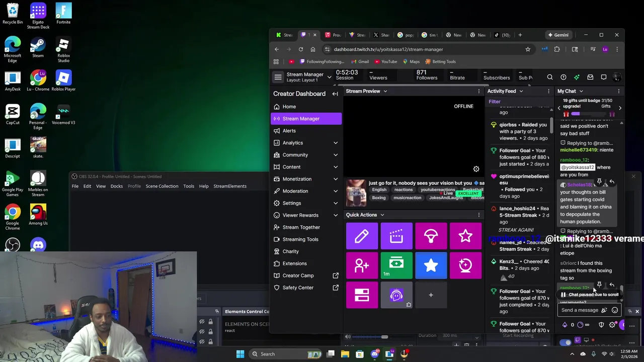644x362 pixels.
Task: Open Stream Preview panel options menu
Action: point(478,91)
